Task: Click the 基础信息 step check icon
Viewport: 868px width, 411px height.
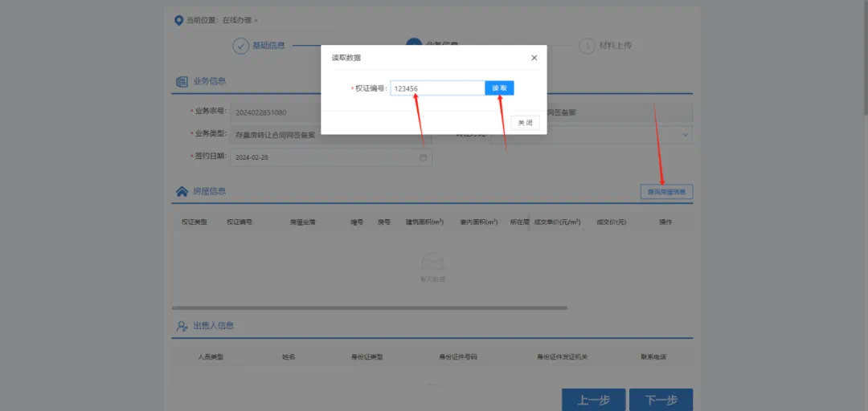Action: tap(240, 46)
